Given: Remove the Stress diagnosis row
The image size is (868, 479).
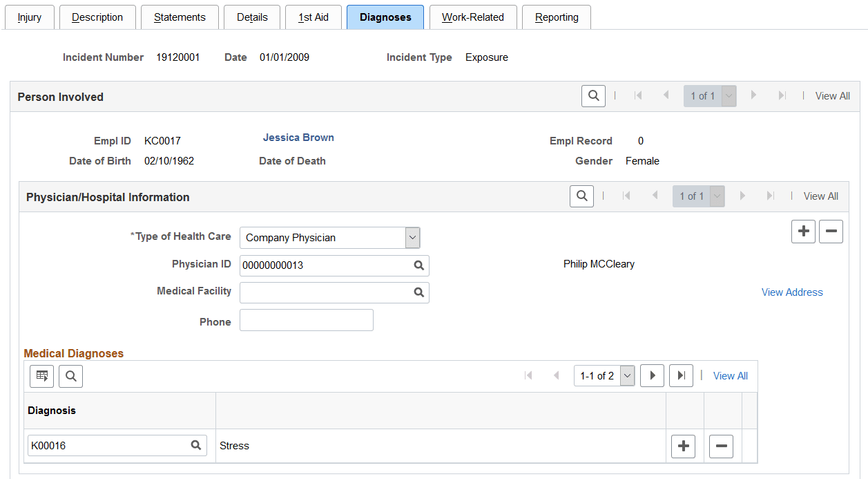Looking at the screenshot, I should click(721, 446).
